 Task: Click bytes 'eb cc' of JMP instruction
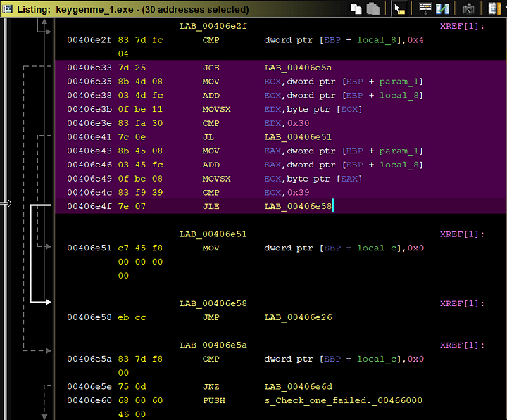pyautogui.click(x=132, y=317)
